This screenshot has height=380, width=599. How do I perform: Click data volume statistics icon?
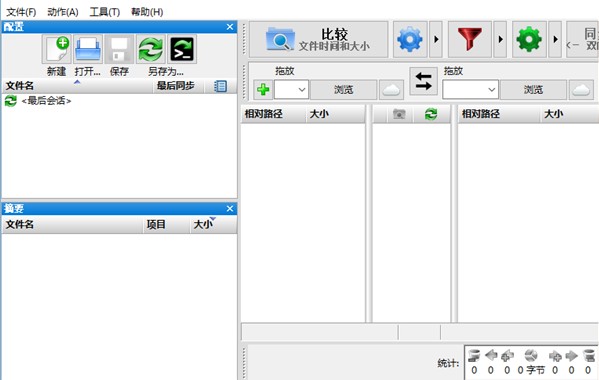pyautogui.click(x=531, y=356)
